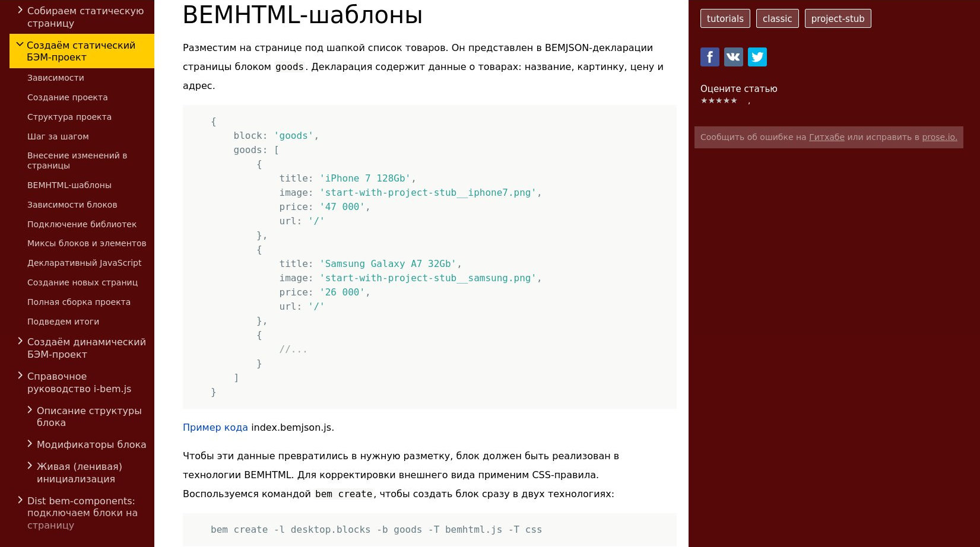This screenshot has width=980, height=547.
Task: Rate the article with stars
Action: click(x=719, y=101)
